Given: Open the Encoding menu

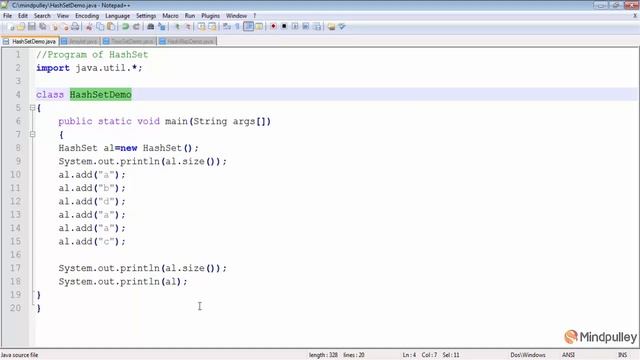Looking at the screenshot, I should 87,16.
